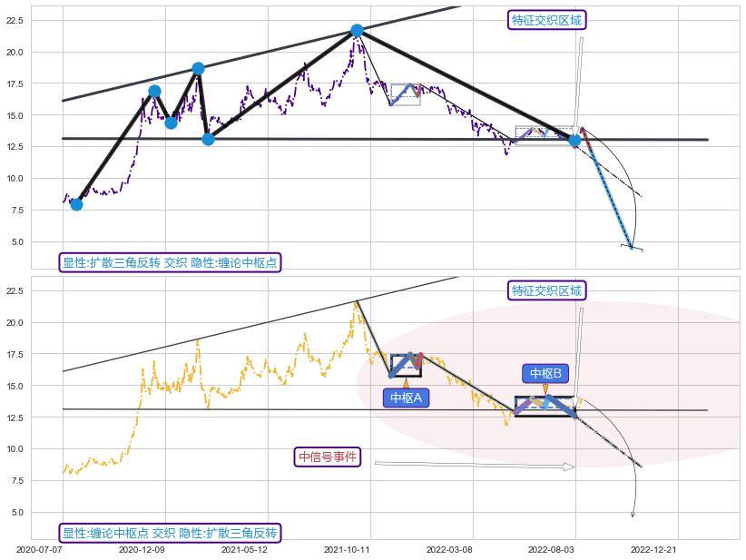746x560 pixels.
Task: Click 特征交织区域 label in top chart
Action: [545, 20]
